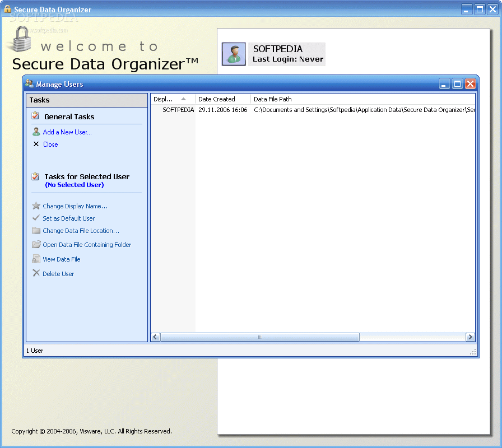Click the (No Selected User) label
The height and width of the screenshot is (448, 502).
click(75, 185)
